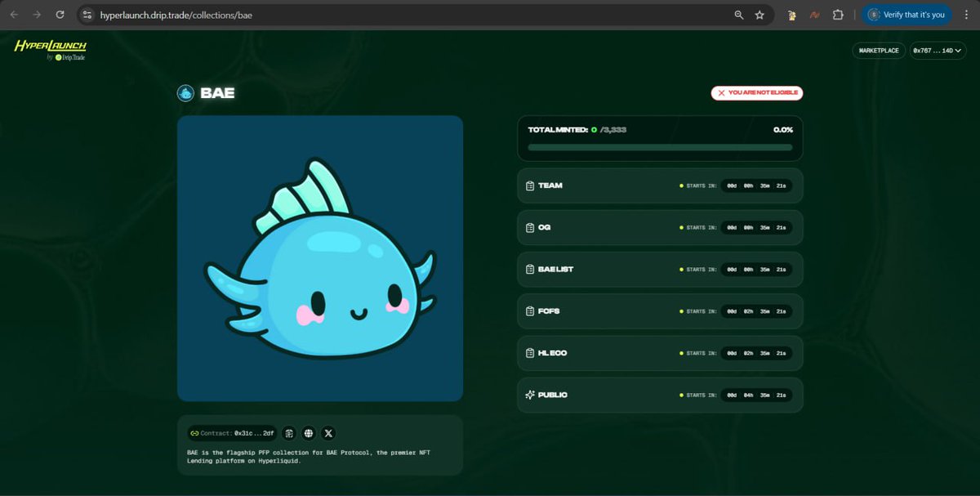Image resolution: width=980 pixels, height=496 pixels.
Task: Bookmark this page with the star icon
Action: coord(759,15)
